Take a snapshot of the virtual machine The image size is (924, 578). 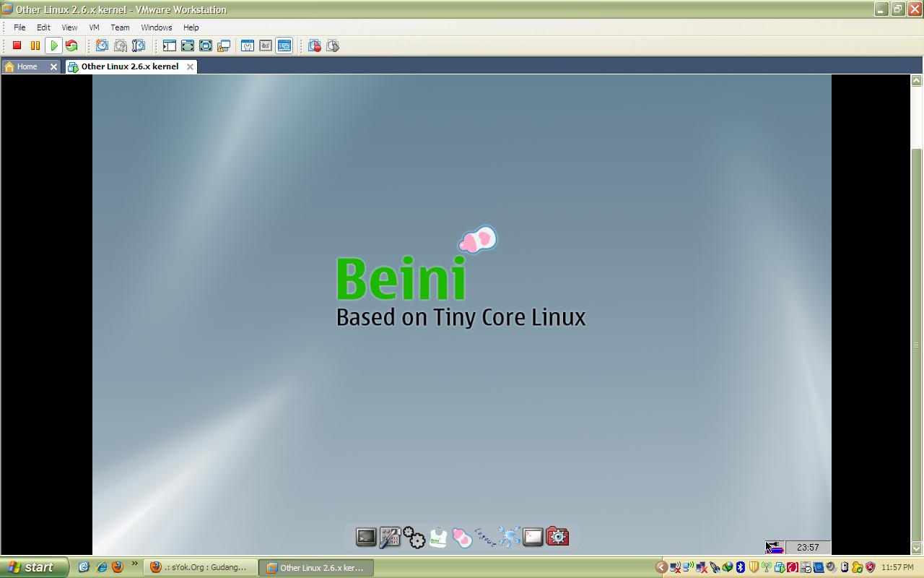[x=102, y=46]
